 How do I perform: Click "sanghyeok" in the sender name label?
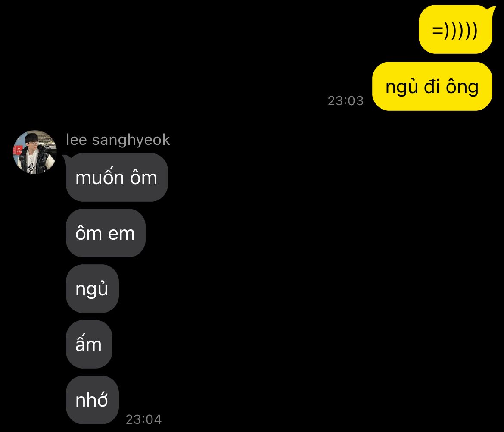[131, 140]
